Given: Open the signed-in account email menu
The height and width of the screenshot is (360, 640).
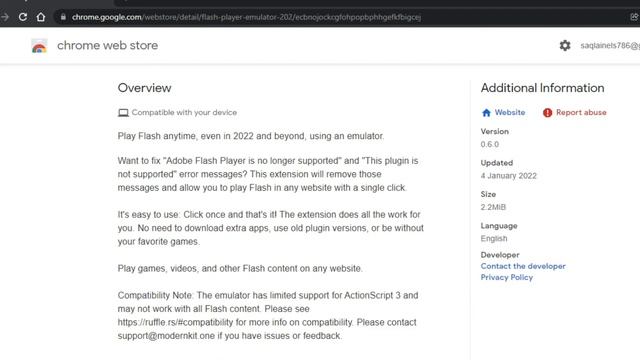Looking at the screenshot, I should [x=610, y=45].
